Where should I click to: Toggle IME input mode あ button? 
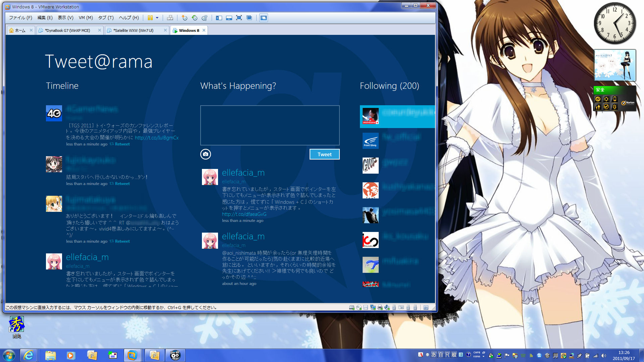coord(434,355)
